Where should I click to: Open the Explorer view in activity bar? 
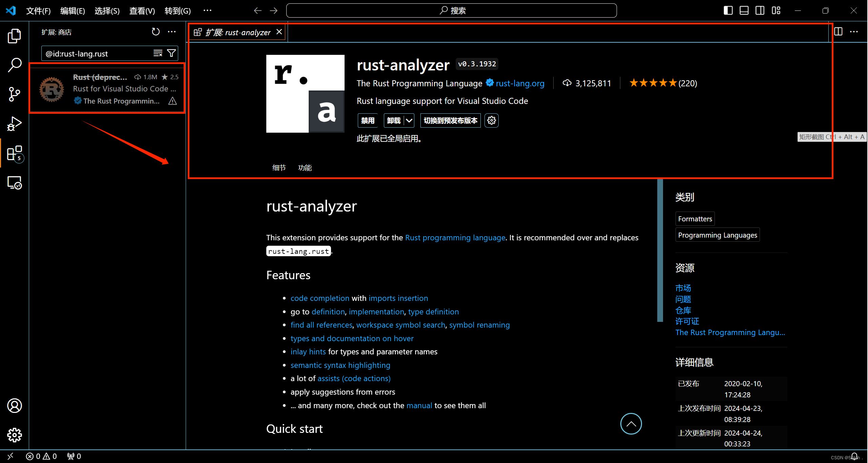pos(14,36)
